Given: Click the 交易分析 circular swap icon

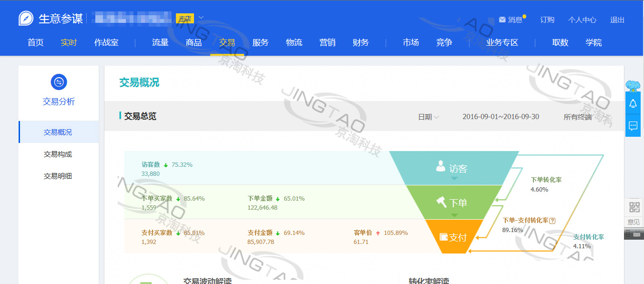Looking at the screenshot, I should click(59, 82).
